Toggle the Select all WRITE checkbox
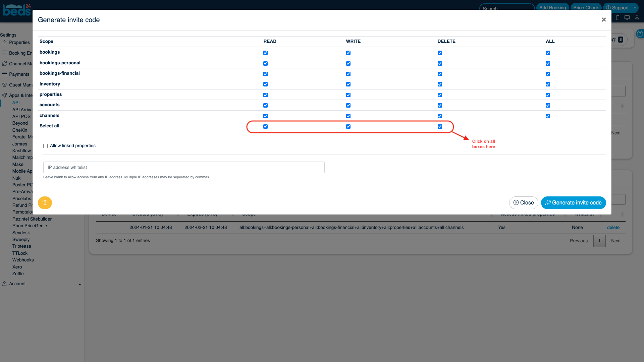Viewport: 644px width, 362px height. 348,126
